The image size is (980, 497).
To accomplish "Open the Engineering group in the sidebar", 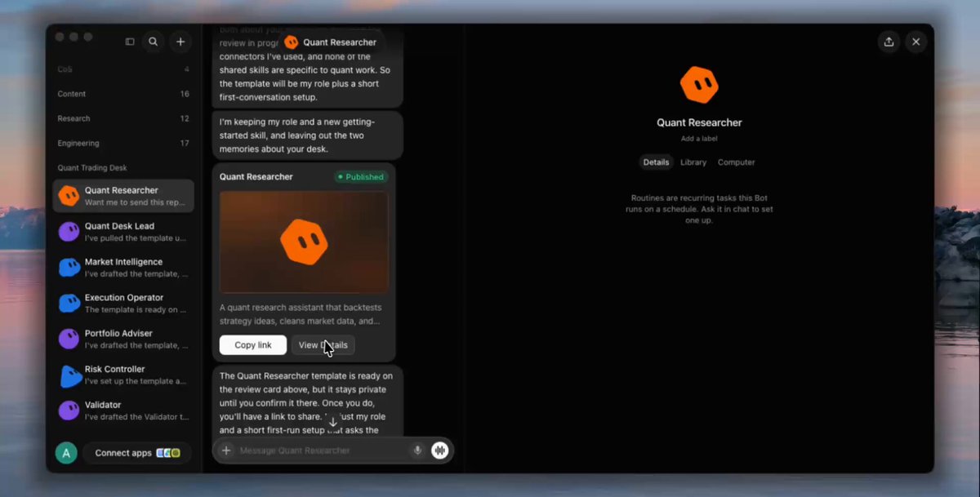I will (x=123, y=144).
